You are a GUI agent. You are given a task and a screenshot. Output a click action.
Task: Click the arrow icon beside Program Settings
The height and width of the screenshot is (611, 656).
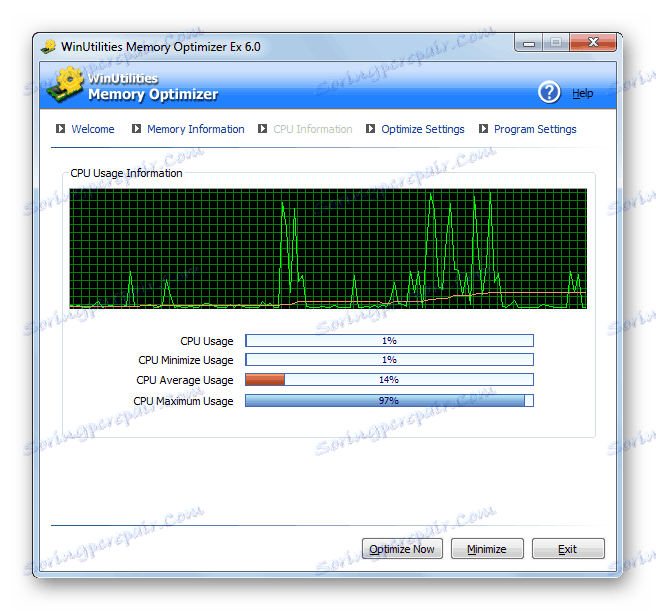[x=483, y=128]
